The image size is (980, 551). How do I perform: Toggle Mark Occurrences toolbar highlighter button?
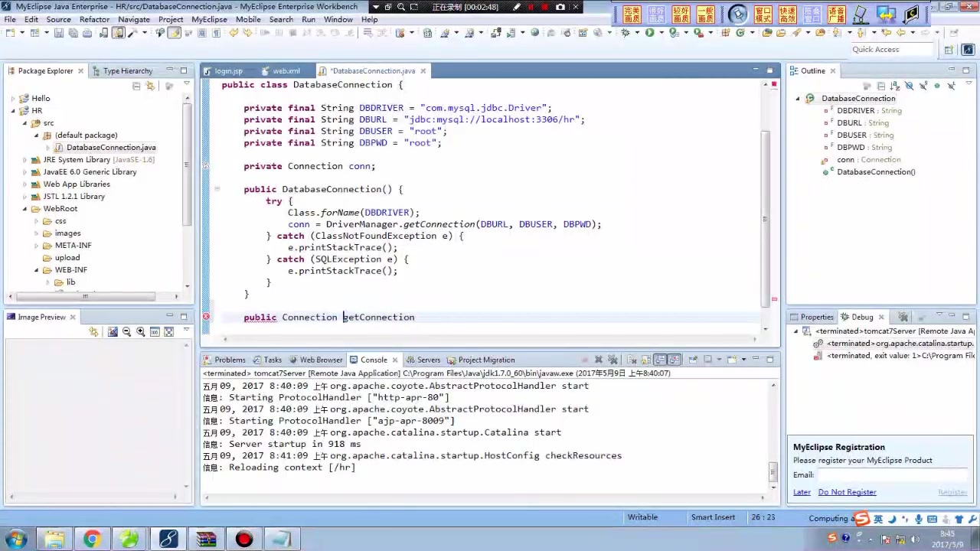point(175,33)
